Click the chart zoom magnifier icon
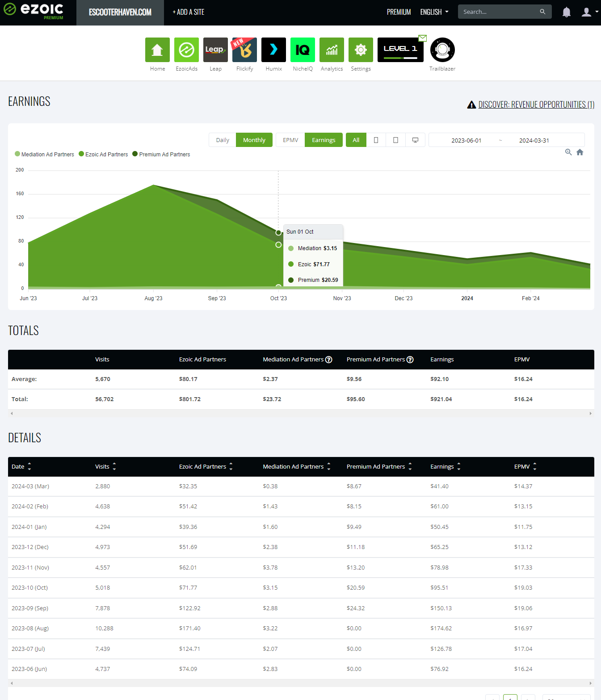The height and width of the screenshot is (700, 601). [x=568, y=152]
